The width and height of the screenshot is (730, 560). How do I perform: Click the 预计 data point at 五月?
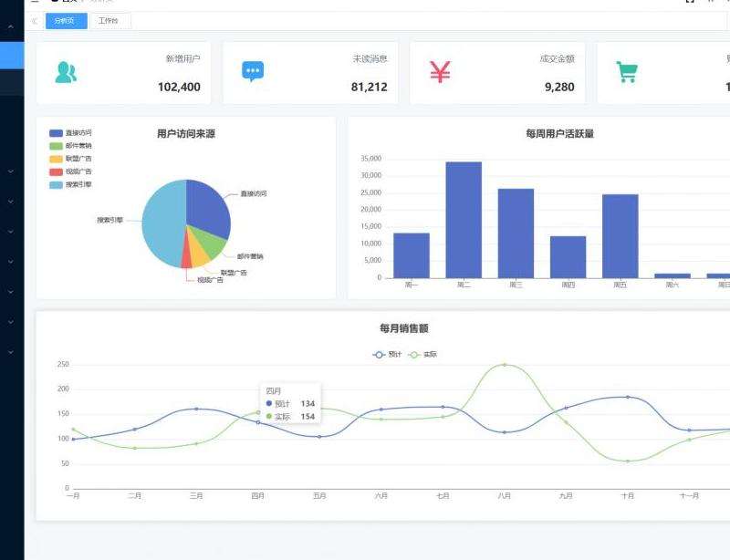[x=319, y=437]
